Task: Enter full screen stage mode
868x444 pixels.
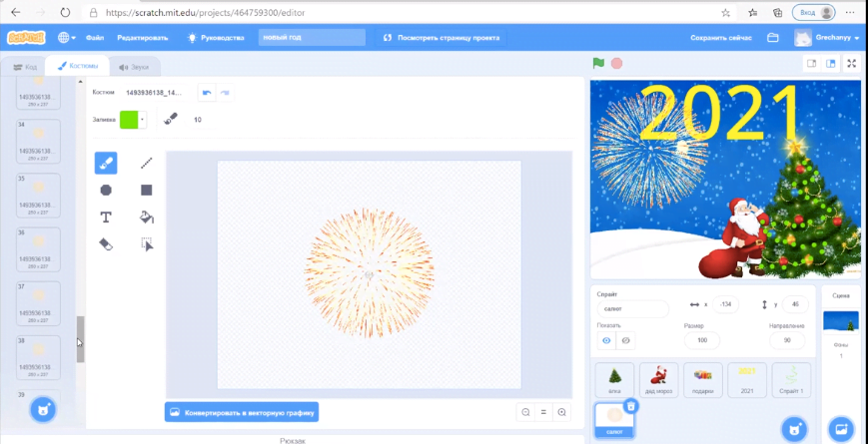Action: click(852, 64)
